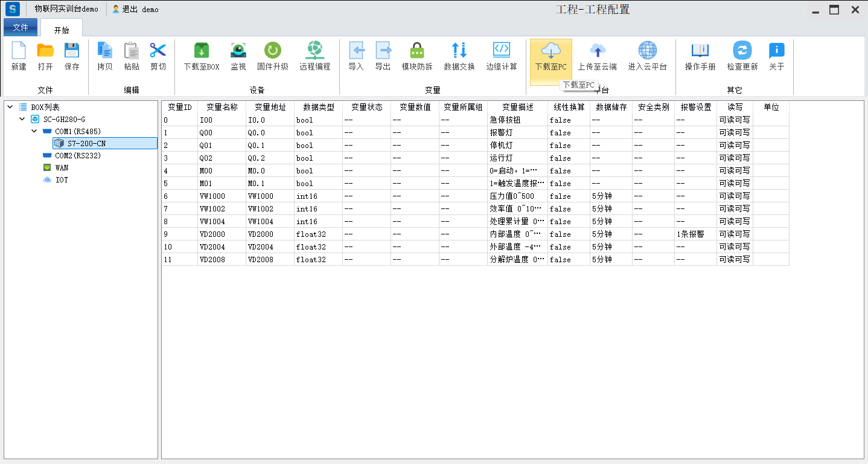Click the 模块防拆 lock icon
The width and height of the screenshot is (868, 464).
(x=417, y=51)
